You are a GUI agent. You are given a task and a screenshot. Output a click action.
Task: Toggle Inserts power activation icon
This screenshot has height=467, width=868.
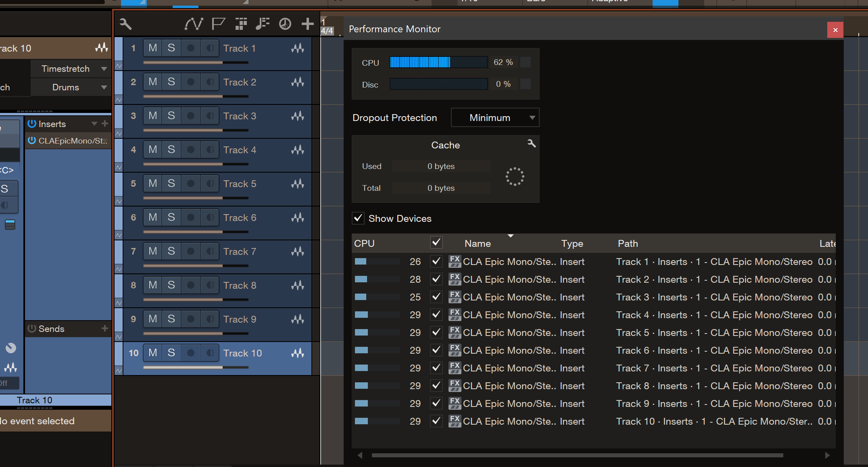pos(32,124)
